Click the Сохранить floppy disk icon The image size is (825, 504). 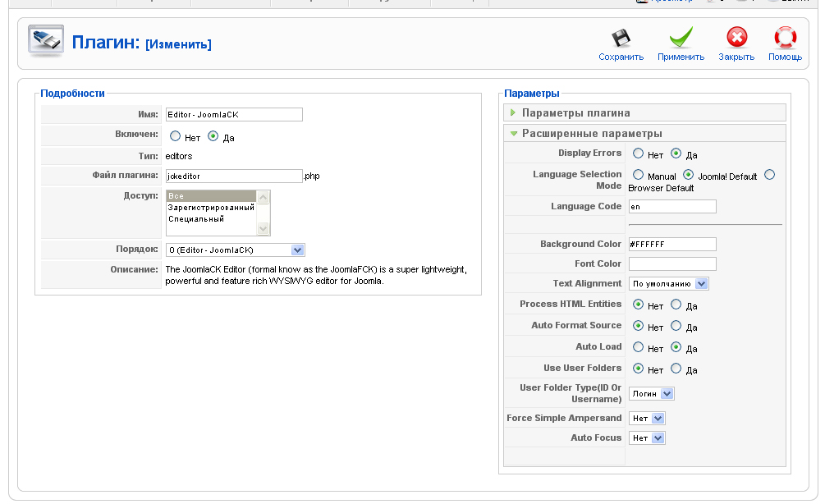click(621, 39)
